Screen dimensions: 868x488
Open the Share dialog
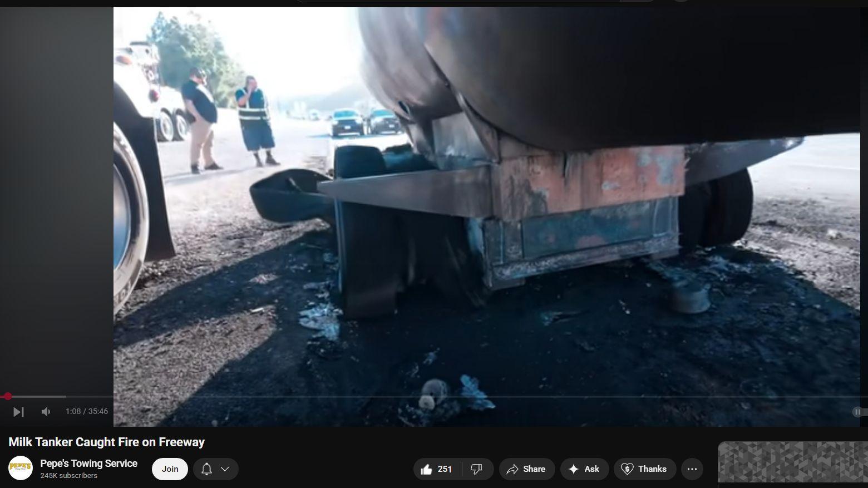tap(526, 469)
